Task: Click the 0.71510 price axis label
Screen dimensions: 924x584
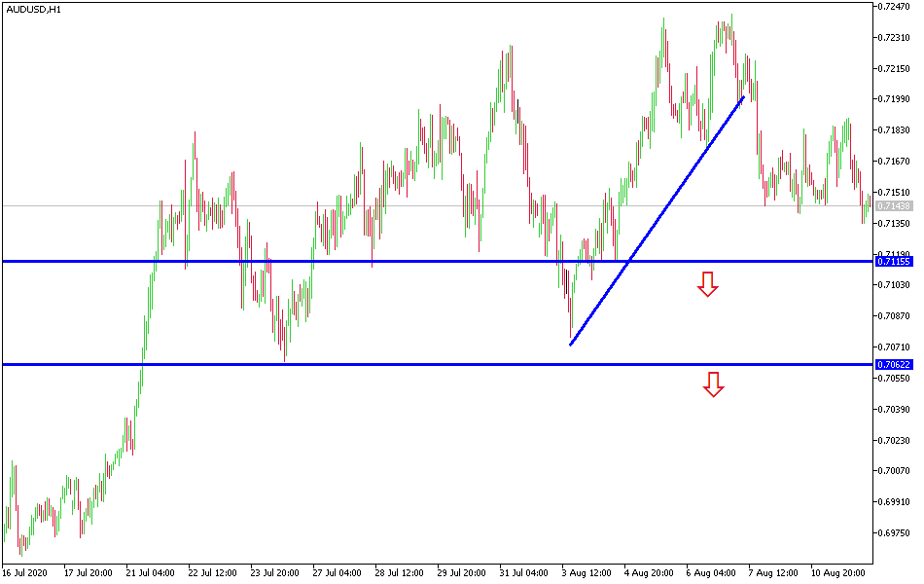Action: 893,193
